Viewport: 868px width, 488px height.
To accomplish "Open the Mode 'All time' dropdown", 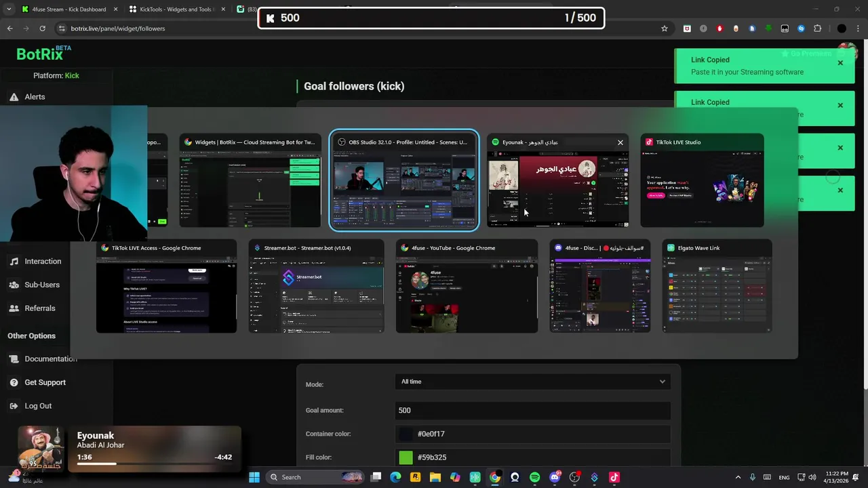I will [x=533, y=382].
